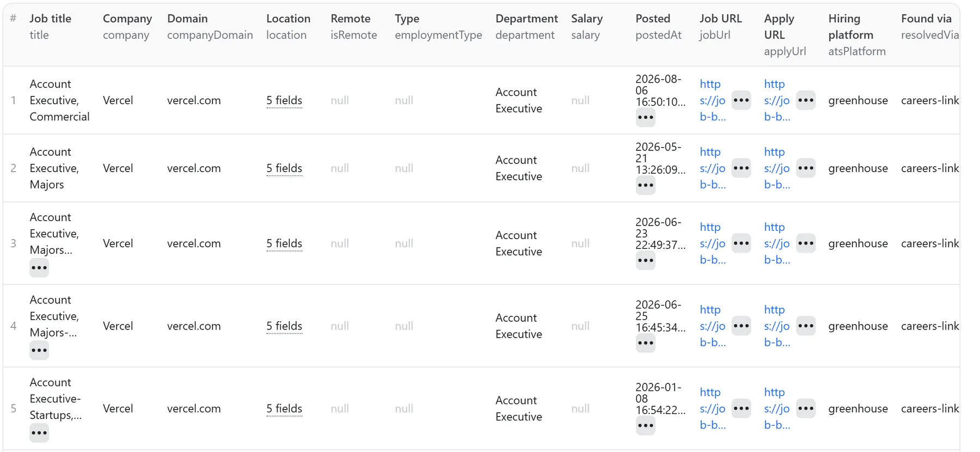Expand truncated Apply URL in row 1

point(805,100)
